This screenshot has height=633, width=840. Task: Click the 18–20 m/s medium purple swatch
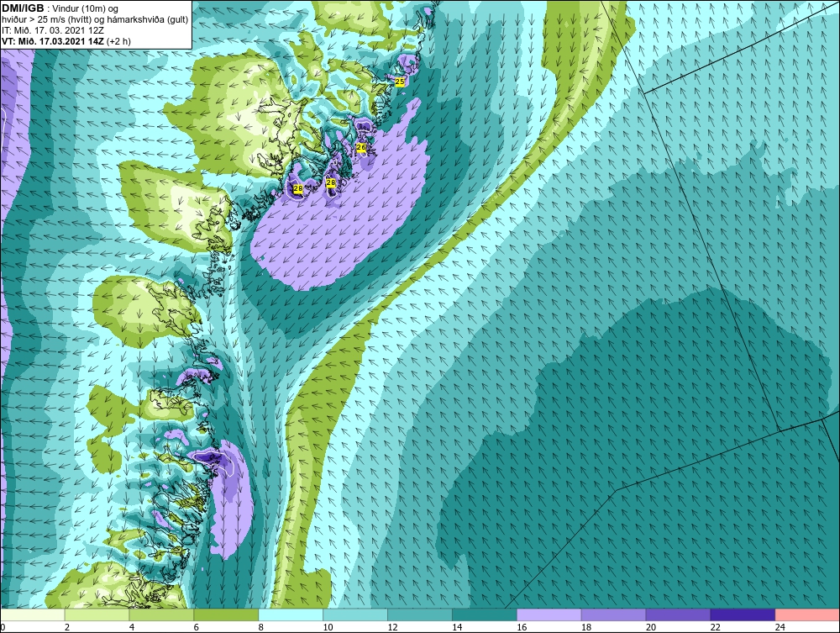point(613,615)
